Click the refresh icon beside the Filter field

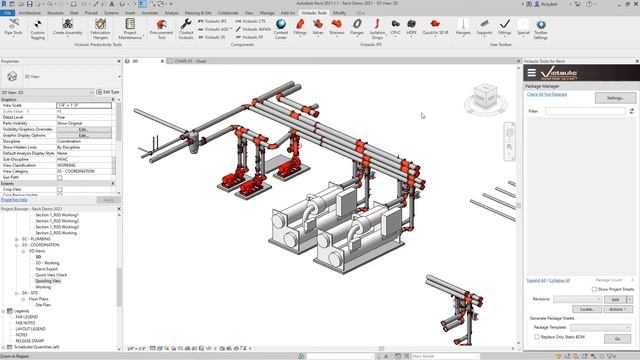point(632,111)
